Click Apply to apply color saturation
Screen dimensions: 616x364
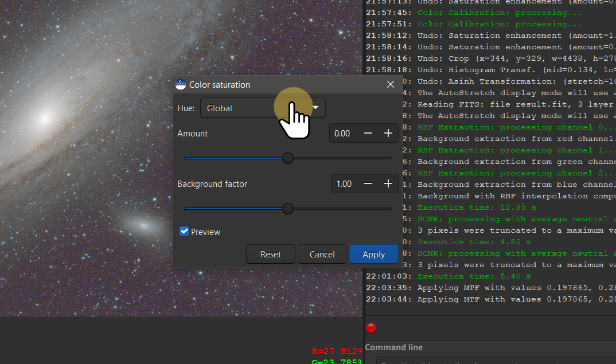[373, 254]
